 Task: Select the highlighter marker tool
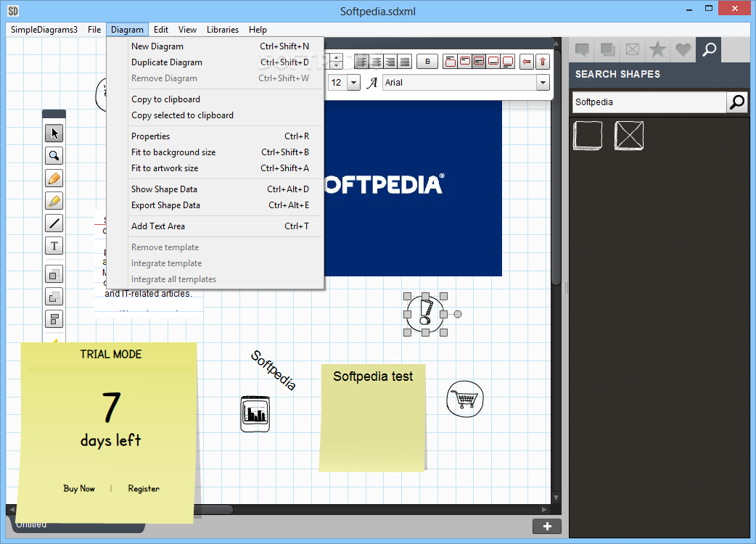(x=54, y=201)
